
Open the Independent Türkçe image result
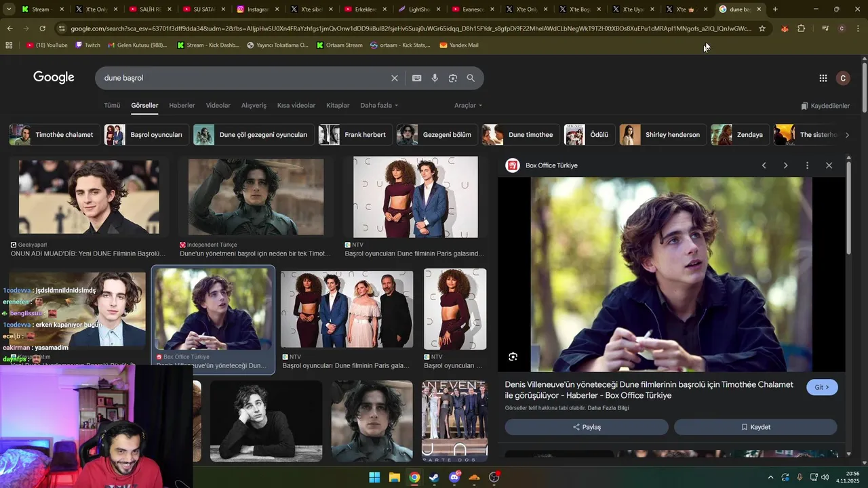[x=256, y=197]
